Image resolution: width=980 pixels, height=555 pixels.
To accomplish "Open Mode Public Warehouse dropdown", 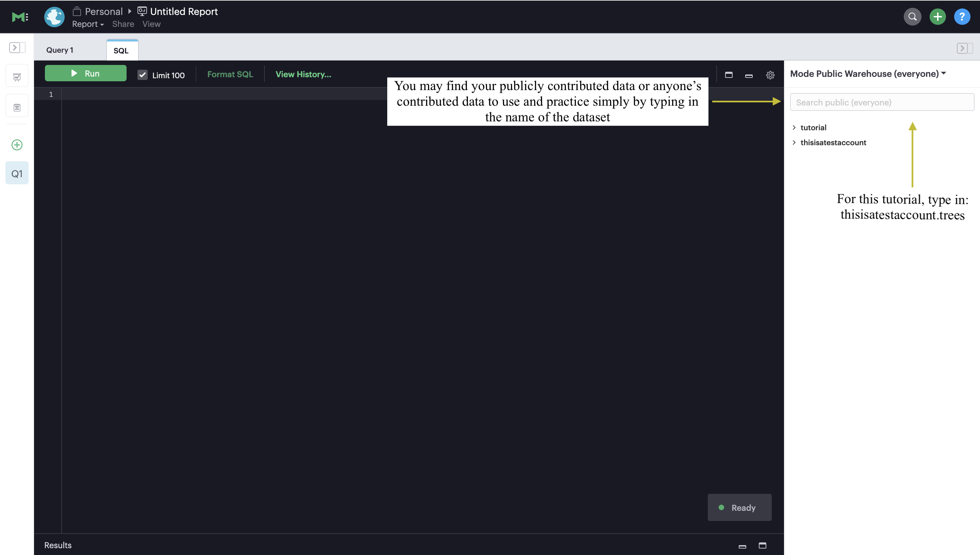I will (x=868, y=73).
